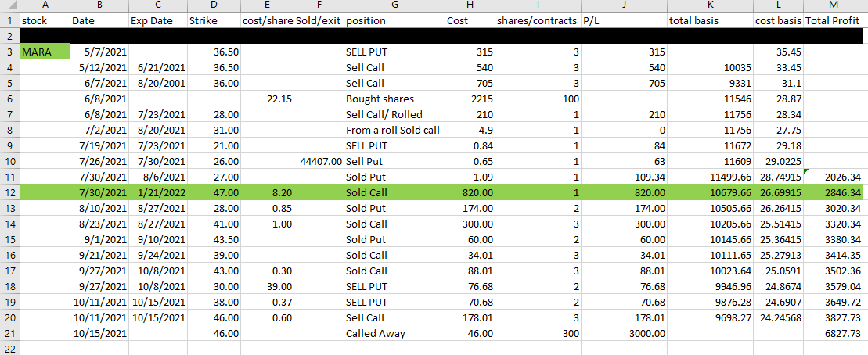The width and height of the screenshot is (868, 355).
Task: Click the 8/20/2001 Exp Date cell
Action: 158,83
